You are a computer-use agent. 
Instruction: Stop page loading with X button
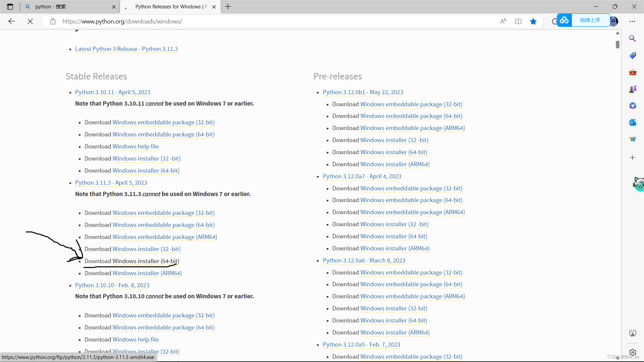(x=30, y=21)
